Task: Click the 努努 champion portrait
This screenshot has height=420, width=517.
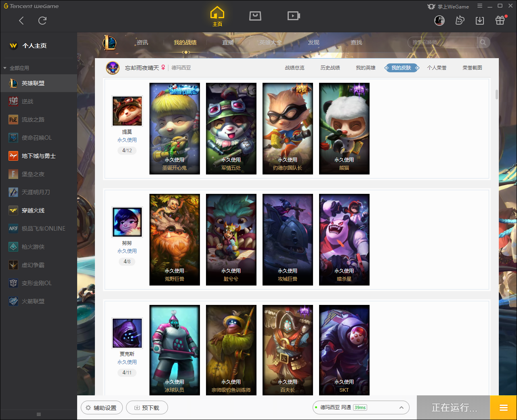Action: pos(127,222)
